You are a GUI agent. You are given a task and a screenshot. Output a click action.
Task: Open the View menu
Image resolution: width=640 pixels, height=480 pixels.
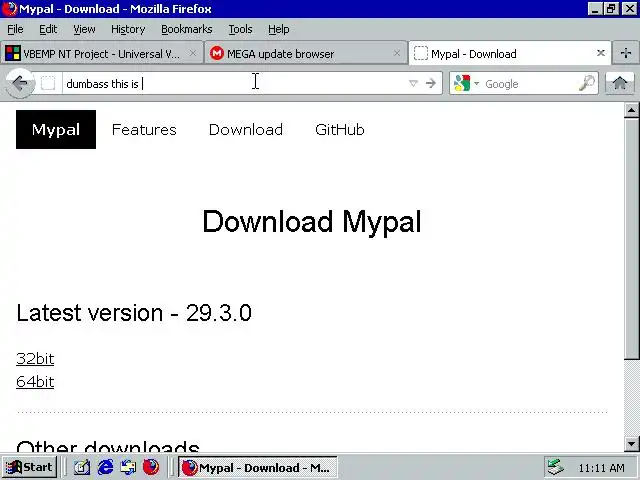pos(84,29)
